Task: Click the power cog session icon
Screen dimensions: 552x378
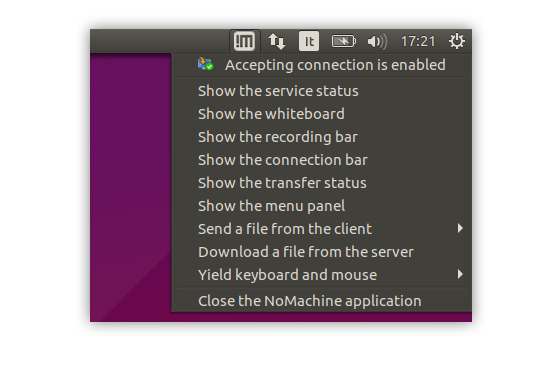Action: [x=457, y=41]
